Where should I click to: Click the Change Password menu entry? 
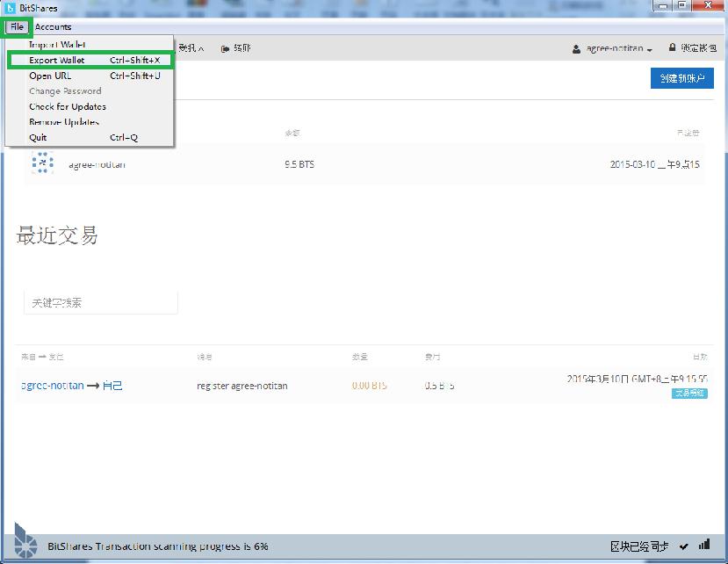tap(90, 91)
